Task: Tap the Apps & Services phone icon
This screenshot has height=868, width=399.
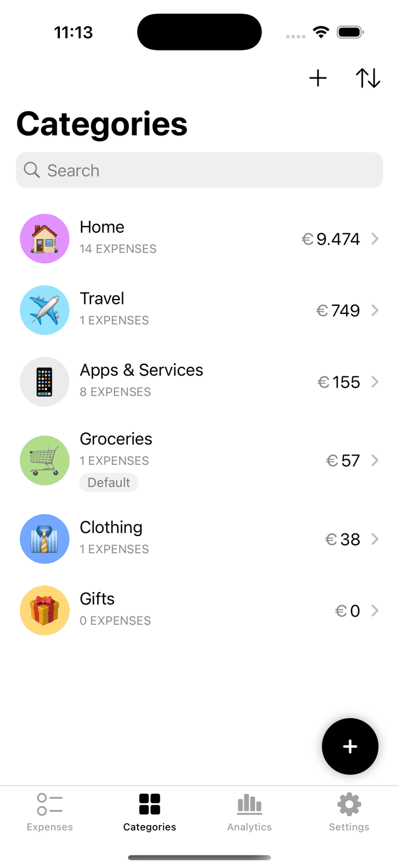Action: point(44,382)
